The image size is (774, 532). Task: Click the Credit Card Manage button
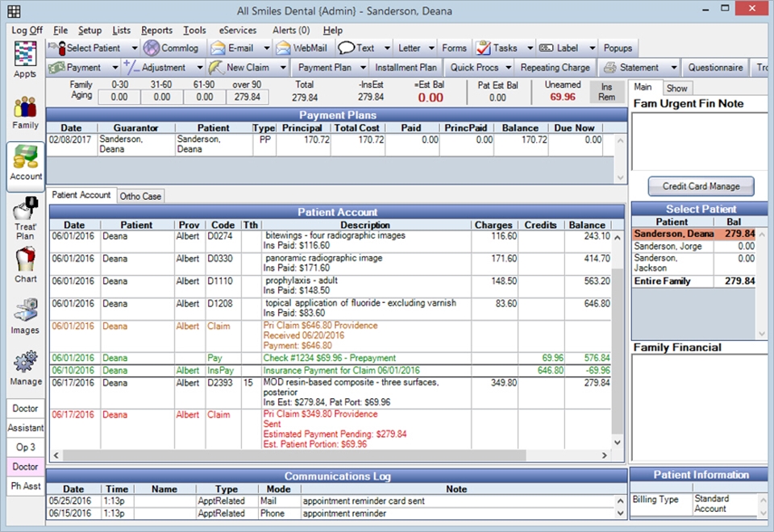[700, 186]
